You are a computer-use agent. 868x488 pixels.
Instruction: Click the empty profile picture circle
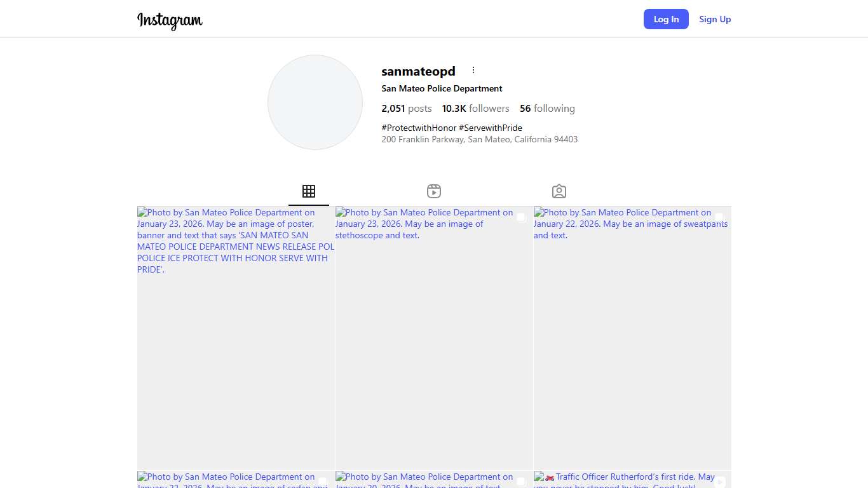coord(315,102)
